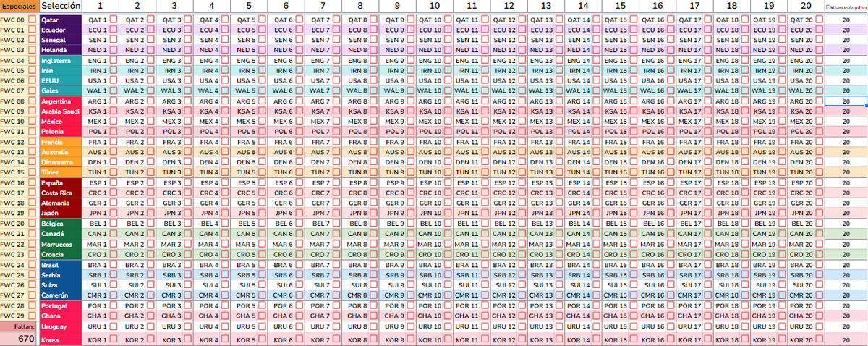Image resolution: width=868 pixels, height=346 pixels.
Task: Check the CMR 4 sticker checkbox
Action: click(226, 295)
